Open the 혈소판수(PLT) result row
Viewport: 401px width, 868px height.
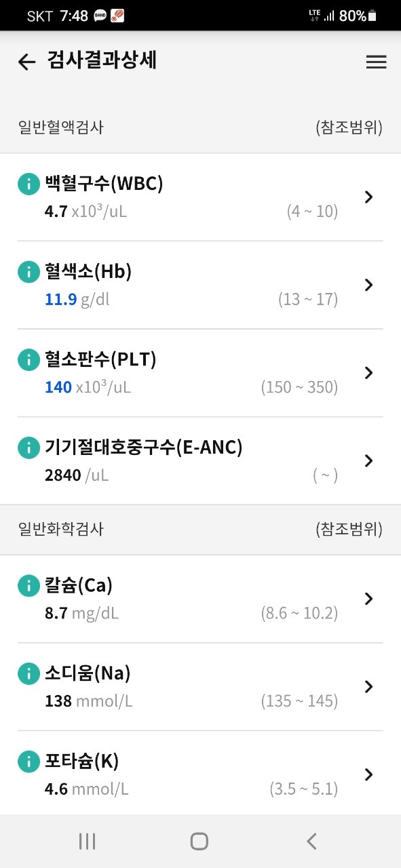click(x=368, y=373)
